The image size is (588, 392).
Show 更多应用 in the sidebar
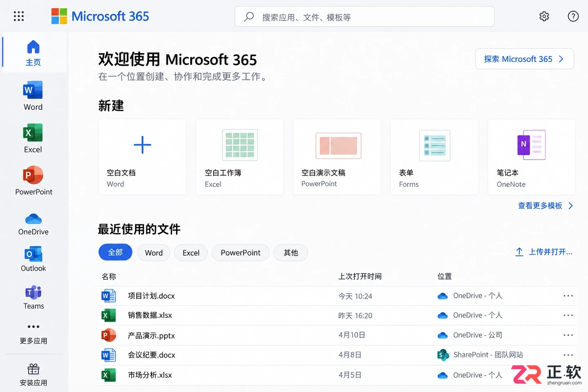(x=33, y=334)
